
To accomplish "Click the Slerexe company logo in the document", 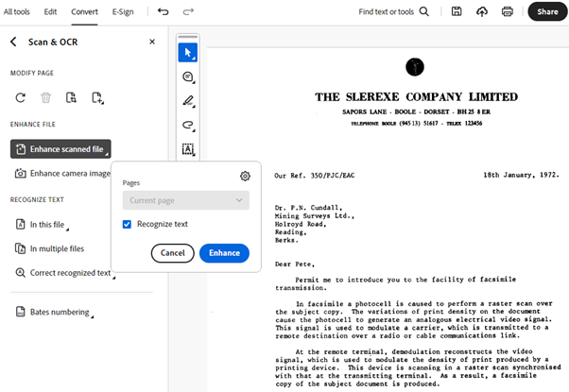I will tap(415, 67).
